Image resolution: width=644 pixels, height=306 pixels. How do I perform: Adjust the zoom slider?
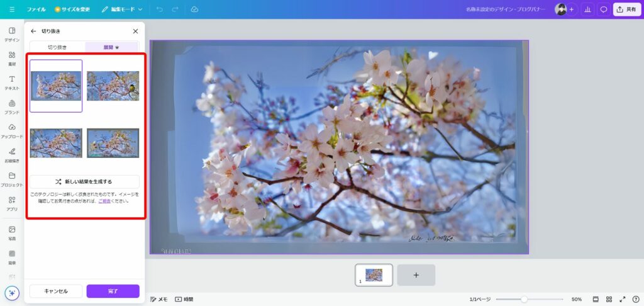point(530,300)
